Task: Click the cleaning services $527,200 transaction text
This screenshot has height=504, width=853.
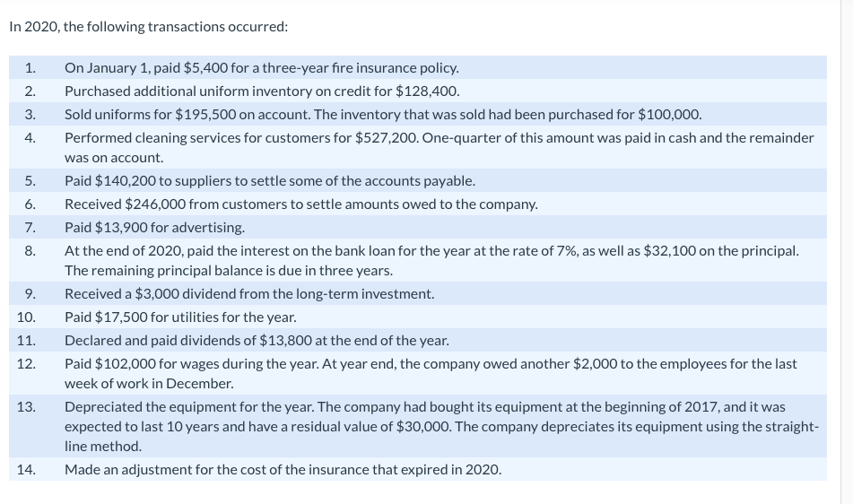Action: pos(439,147)
